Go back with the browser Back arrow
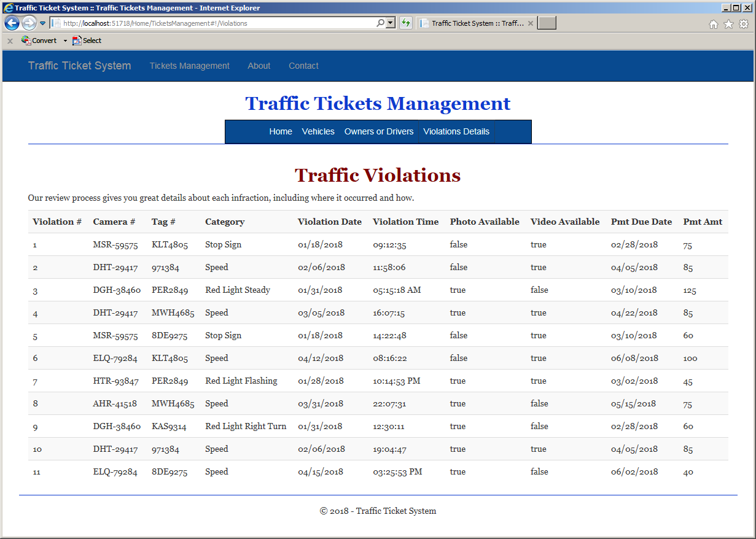The width and height of the screenshot is (756, 539). pos(12,23)
